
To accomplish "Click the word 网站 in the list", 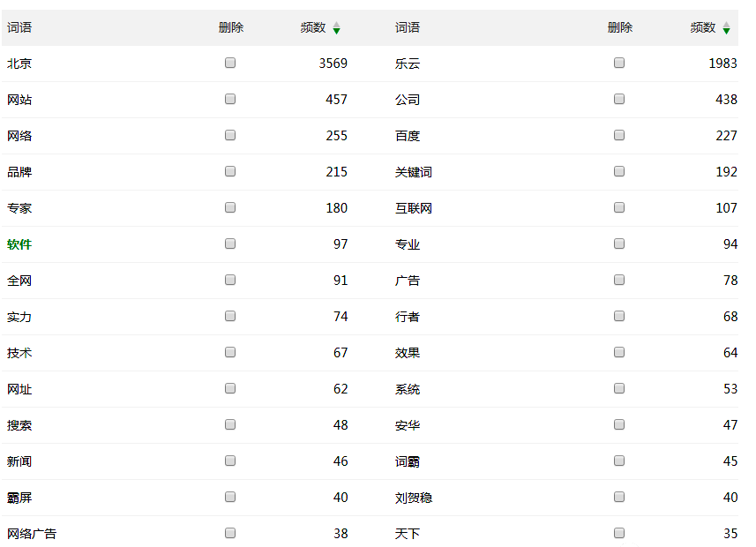I will [19, 100].
